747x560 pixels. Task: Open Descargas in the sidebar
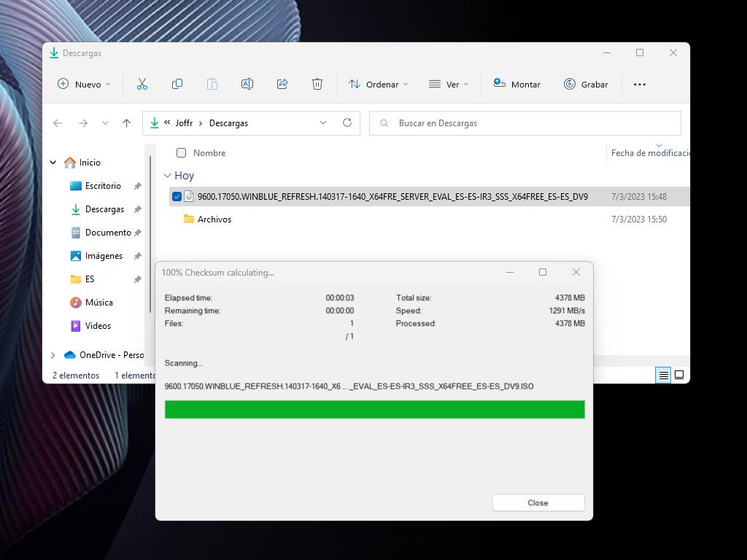click(104, 209)
